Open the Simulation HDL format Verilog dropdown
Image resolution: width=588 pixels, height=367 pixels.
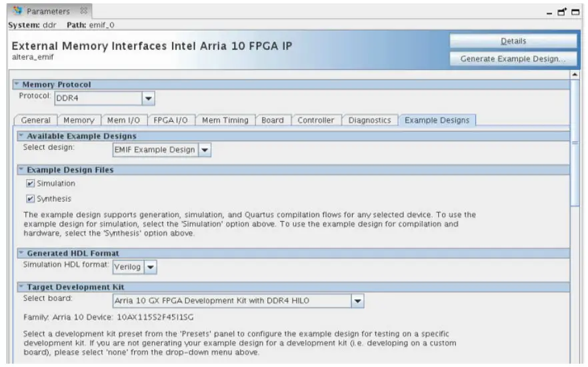coord(151,267)
